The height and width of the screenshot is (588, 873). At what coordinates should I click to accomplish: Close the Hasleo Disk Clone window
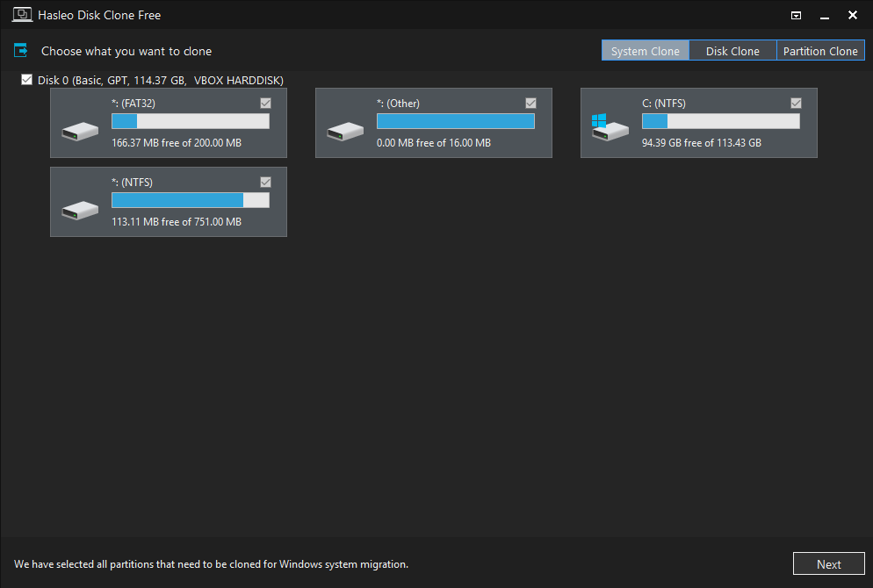coord(853,15)
